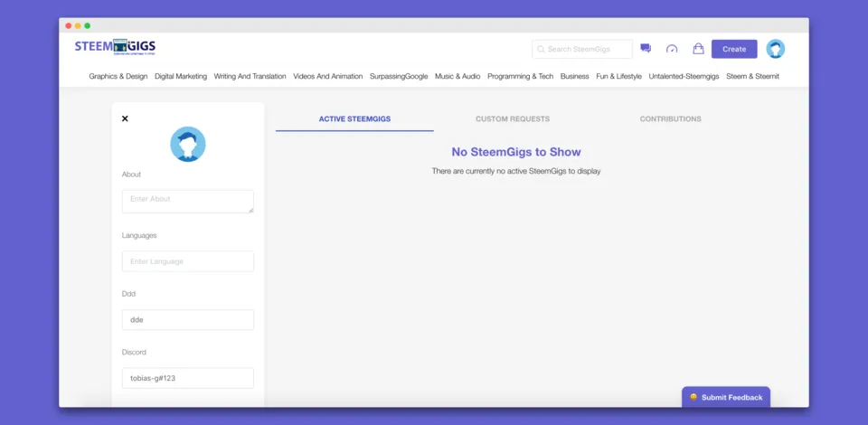Click the Ddd field containing dde
This screenshot has width=868, height=425.
click(x=188, y=320)
